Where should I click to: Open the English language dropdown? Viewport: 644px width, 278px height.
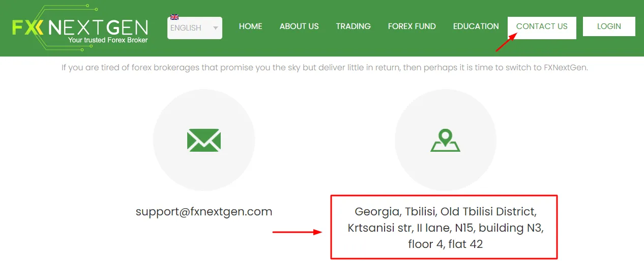click(x=195, y=28)
